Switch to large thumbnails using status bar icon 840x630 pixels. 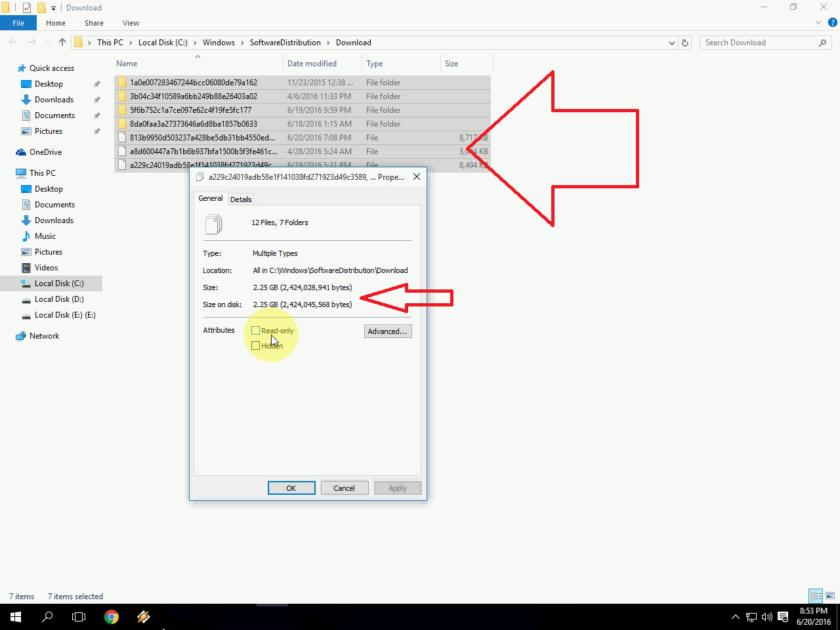(x=829, y=596)
